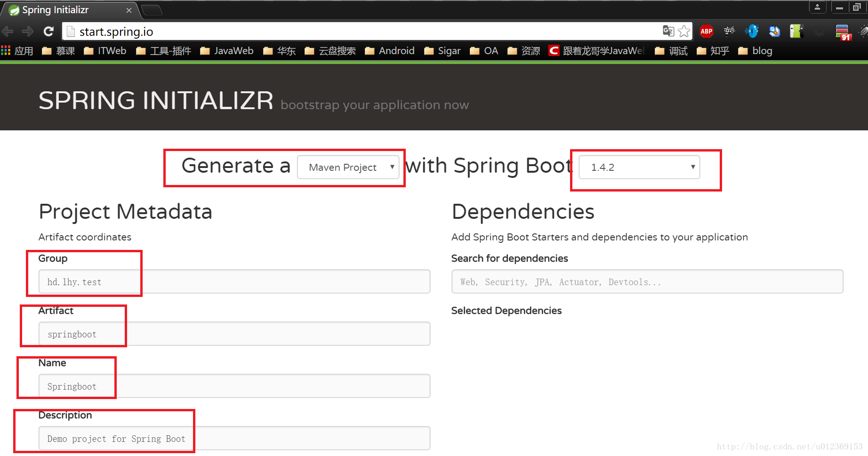The image size is (868, 456).
Task: Click the Search for dependencies field
Action: [x=647, y=281]
